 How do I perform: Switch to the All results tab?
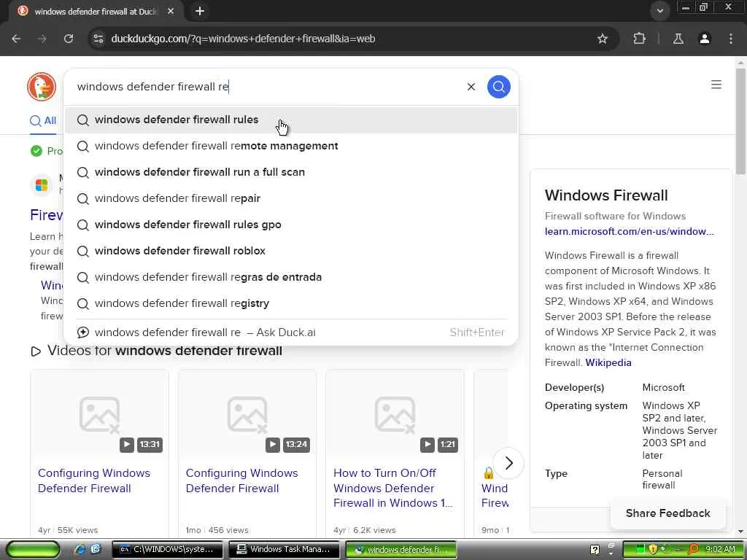(x=43, y=121)
